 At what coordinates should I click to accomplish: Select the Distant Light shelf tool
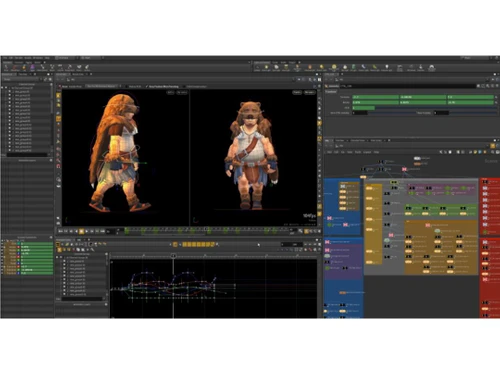click(x=322, y=68)
